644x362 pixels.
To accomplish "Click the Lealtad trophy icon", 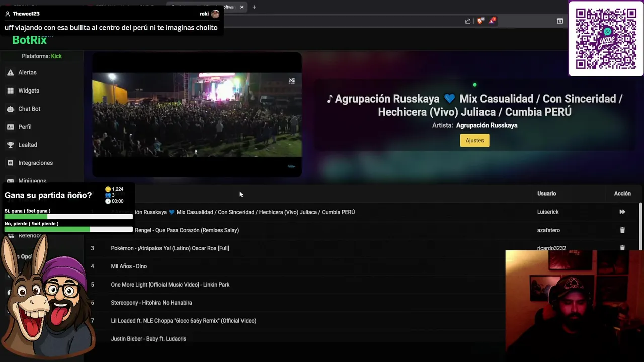I will tap(10, 145).
